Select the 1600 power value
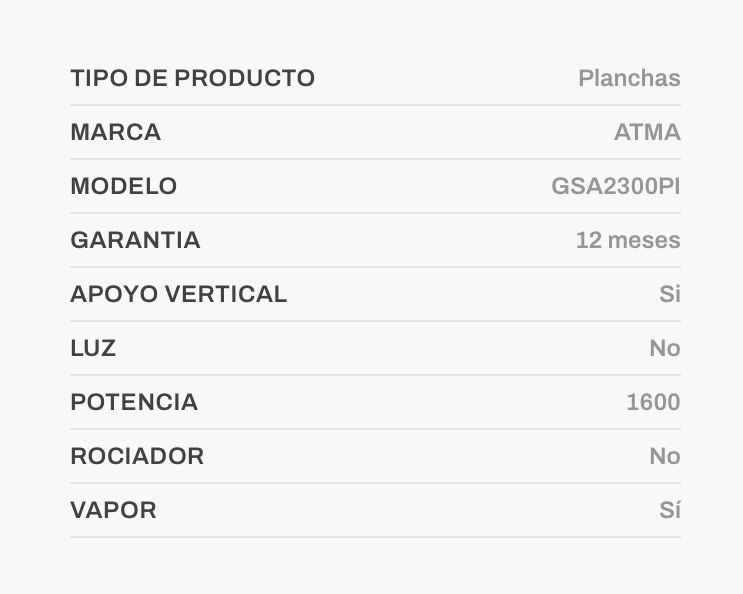This screenshot has width=743, height=594. (x=653, y=402)
